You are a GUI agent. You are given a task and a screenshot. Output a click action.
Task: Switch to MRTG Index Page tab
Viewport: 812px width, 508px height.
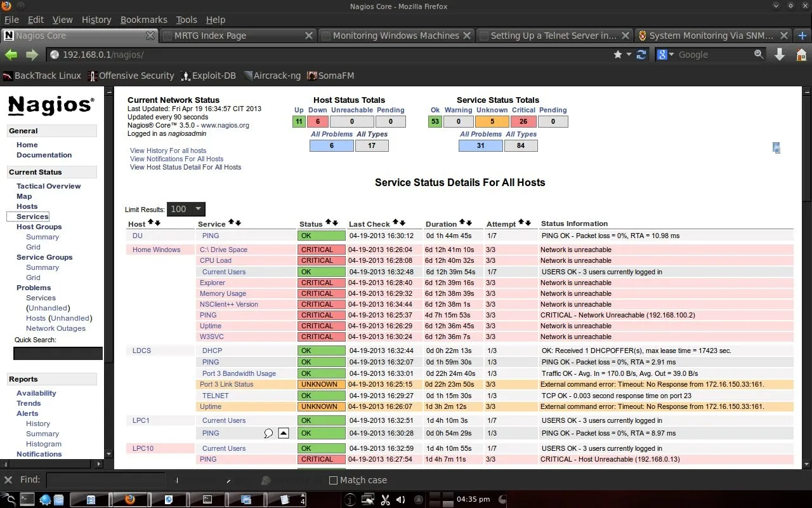[x=238, y=36]
